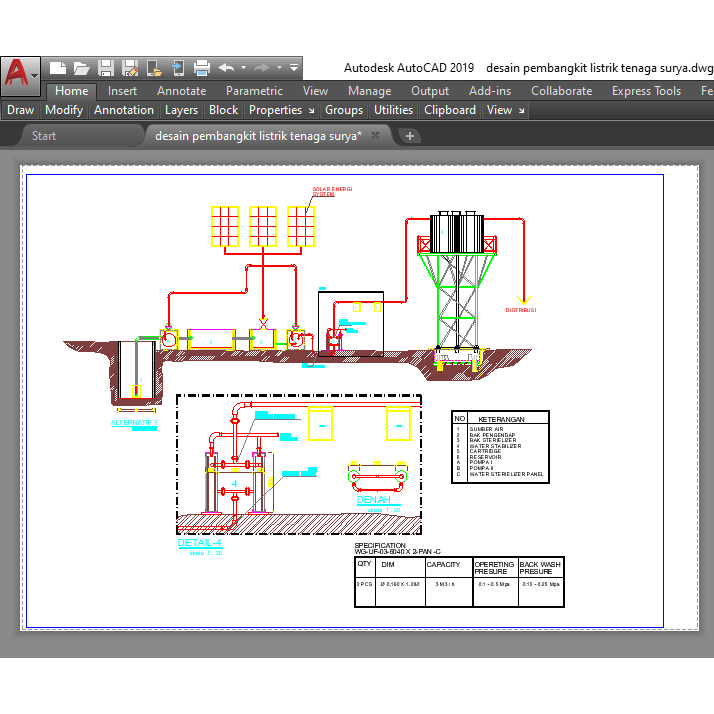The height and width of the screenshot is (714, 714).
Task: Save the drawing with the floppy icon
Action: click(106, 68)
